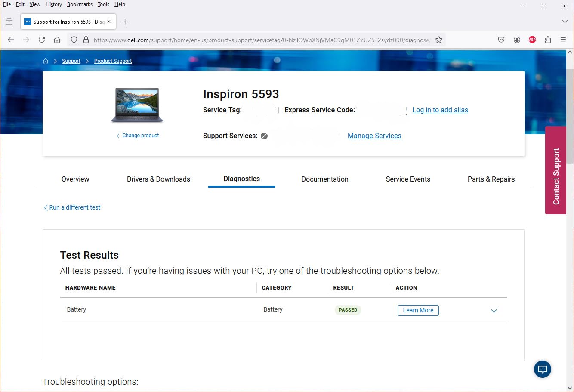Click the Dell support URL address field
Image resolution: width=574 pixels, height=392 pixels.
(261, 40)
